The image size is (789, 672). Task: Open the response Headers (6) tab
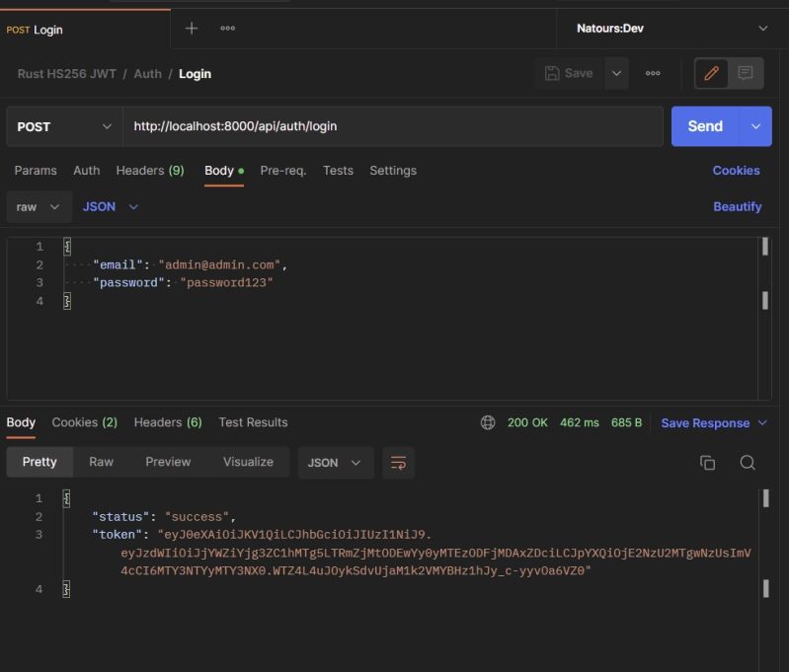pos(168,422)
